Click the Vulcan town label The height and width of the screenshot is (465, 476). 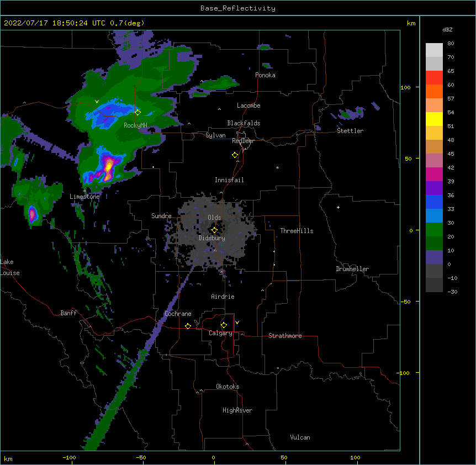click(x=300, y=437)
